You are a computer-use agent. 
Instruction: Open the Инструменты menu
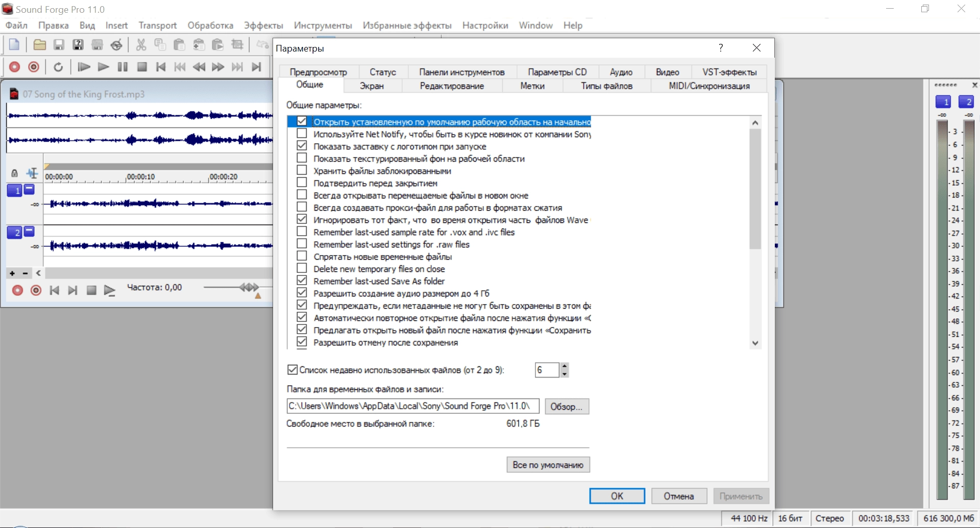tap(323, 25)
